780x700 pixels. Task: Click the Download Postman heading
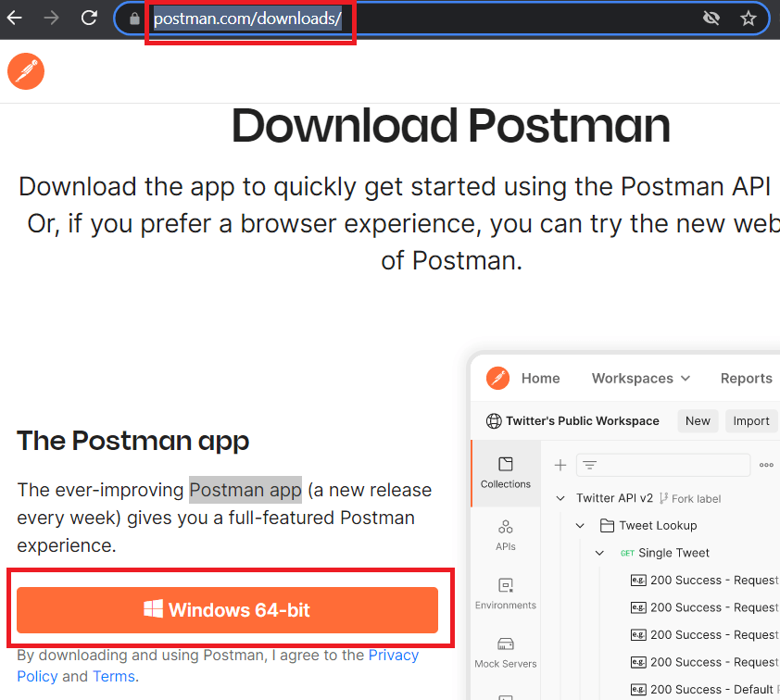[x=451, y=126]
